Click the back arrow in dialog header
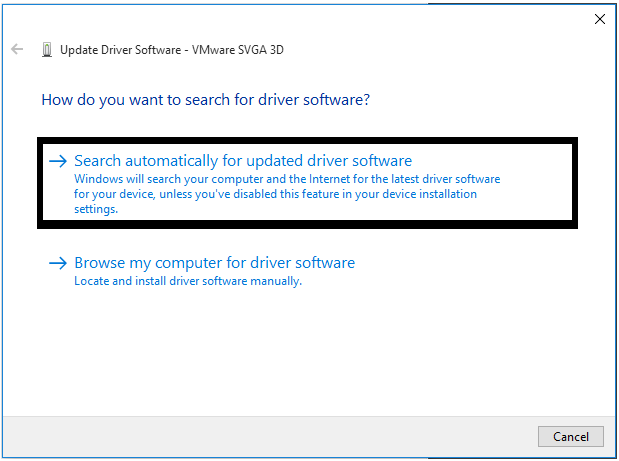Image resolution: width=619 pixels, height=461 pixels. (x=17, y=49)
